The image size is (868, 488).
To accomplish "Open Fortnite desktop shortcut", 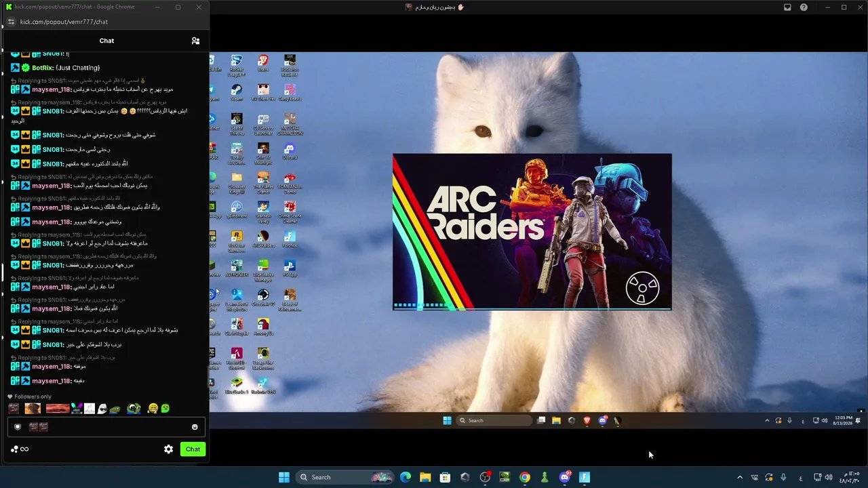I will click(290, 239).
